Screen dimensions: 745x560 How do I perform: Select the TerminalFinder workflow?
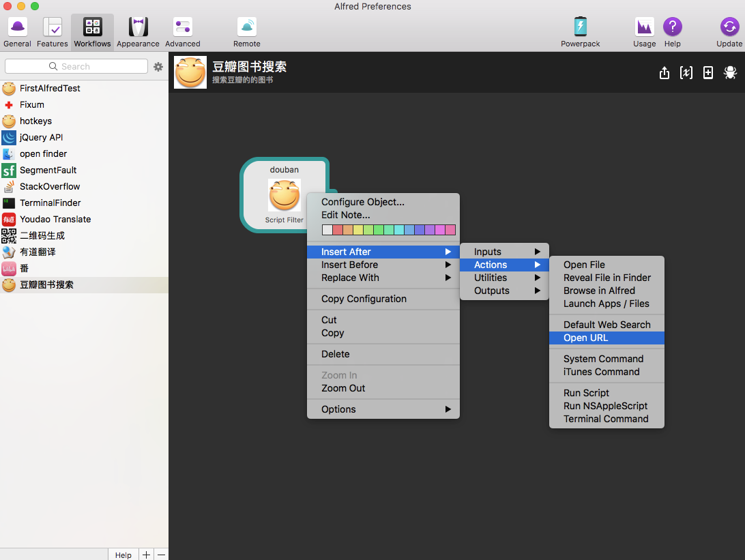click(x=84, y=203)
